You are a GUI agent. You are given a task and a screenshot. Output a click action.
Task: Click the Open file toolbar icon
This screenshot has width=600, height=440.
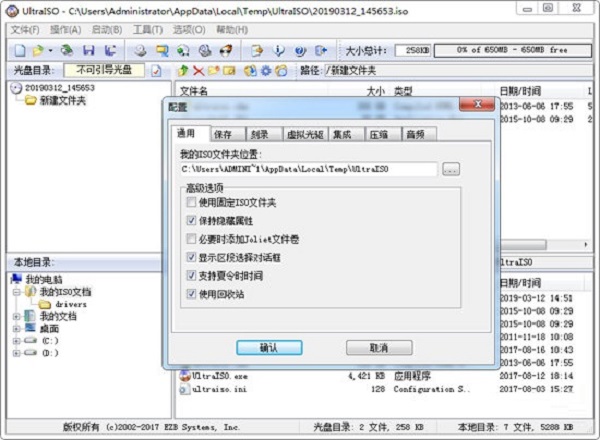pos(38,51)
